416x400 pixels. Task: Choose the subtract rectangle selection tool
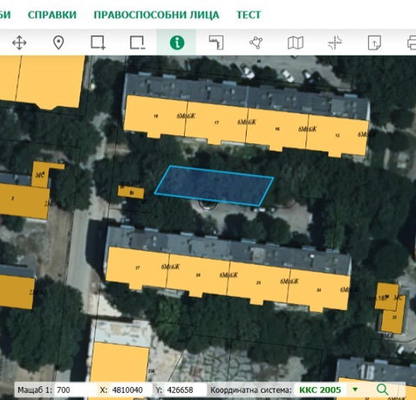point(137,43)
